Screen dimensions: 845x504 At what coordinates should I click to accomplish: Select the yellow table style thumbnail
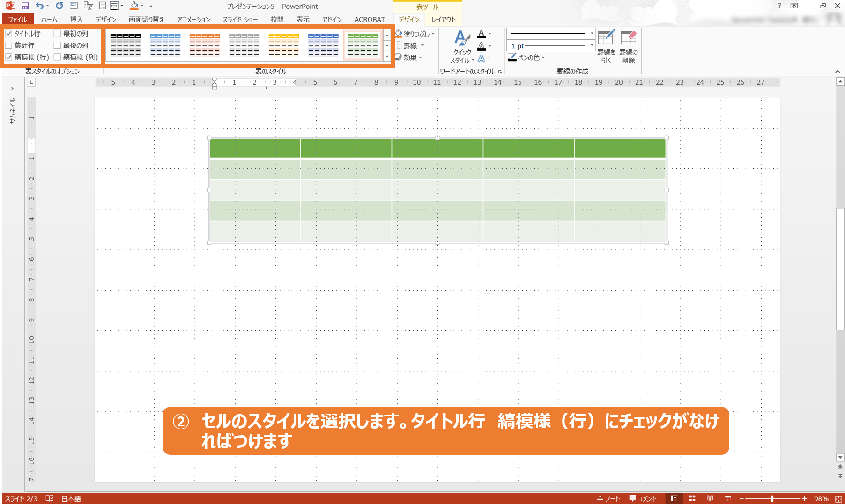coord(283,45)
